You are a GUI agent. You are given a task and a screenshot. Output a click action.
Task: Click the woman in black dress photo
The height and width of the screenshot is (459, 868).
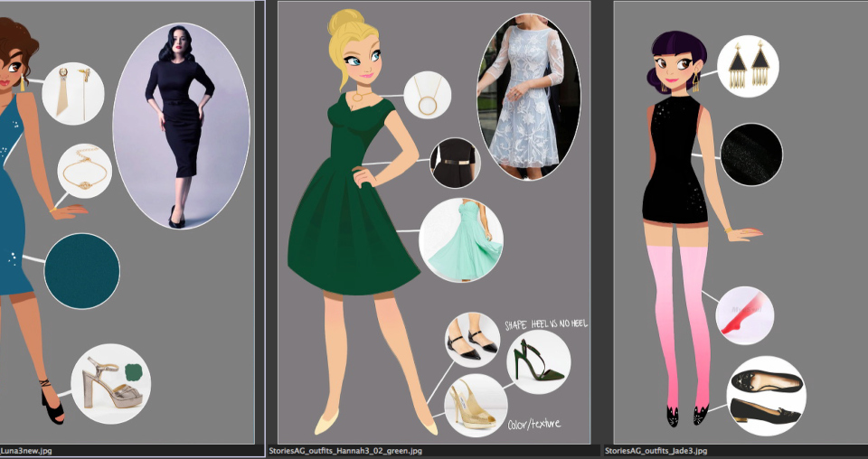(x=181, y=126)
